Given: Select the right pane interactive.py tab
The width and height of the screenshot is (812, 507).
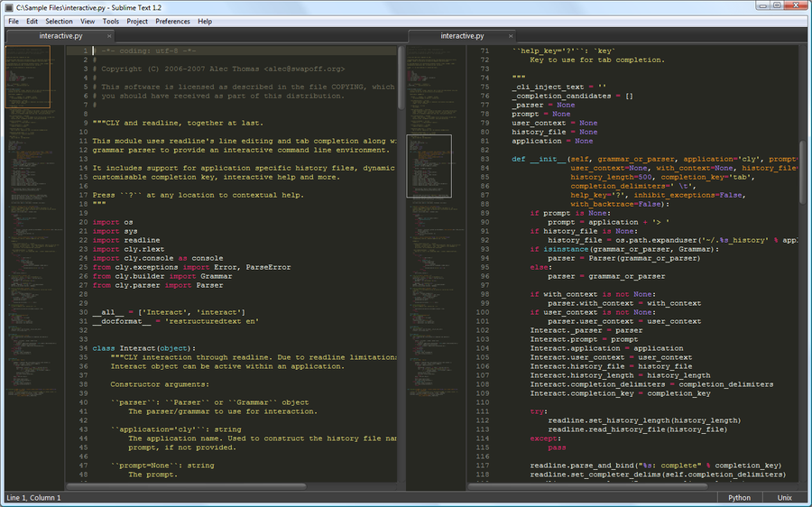Looking at the screenshot, I should click(462, 36).
